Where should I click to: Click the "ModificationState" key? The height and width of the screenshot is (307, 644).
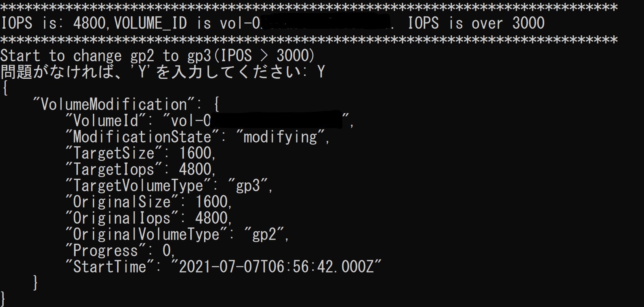pos(142,137)
